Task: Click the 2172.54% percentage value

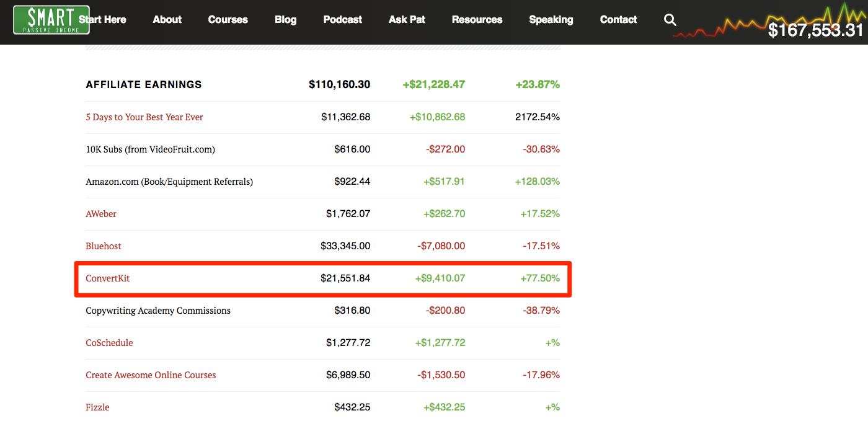Action: click(x=538, y=117)
